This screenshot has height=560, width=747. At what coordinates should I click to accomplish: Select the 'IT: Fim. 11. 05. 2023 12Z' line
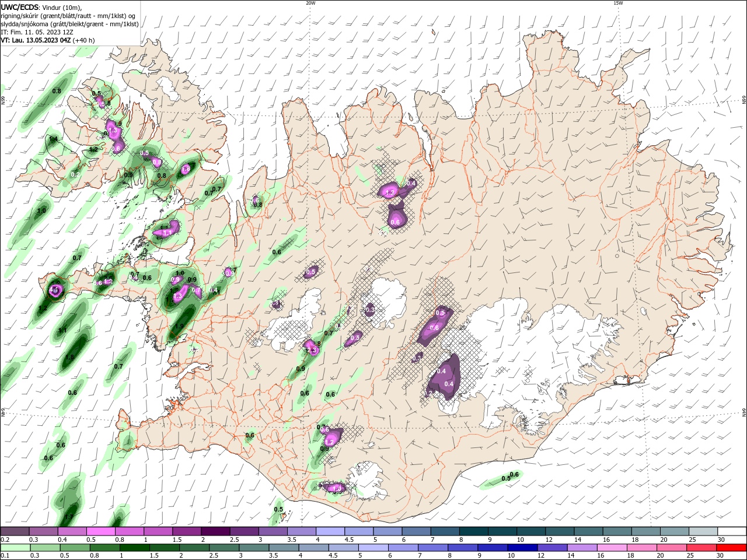36,32
